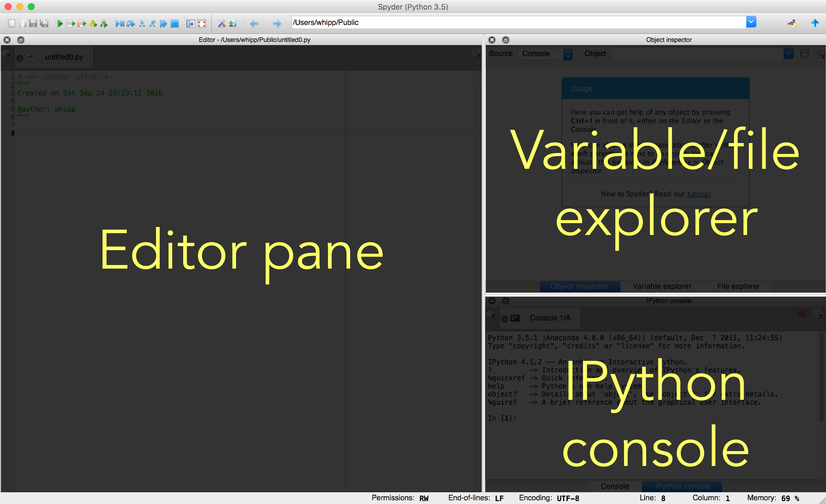Switch to File explorer tab

point(738,286)
